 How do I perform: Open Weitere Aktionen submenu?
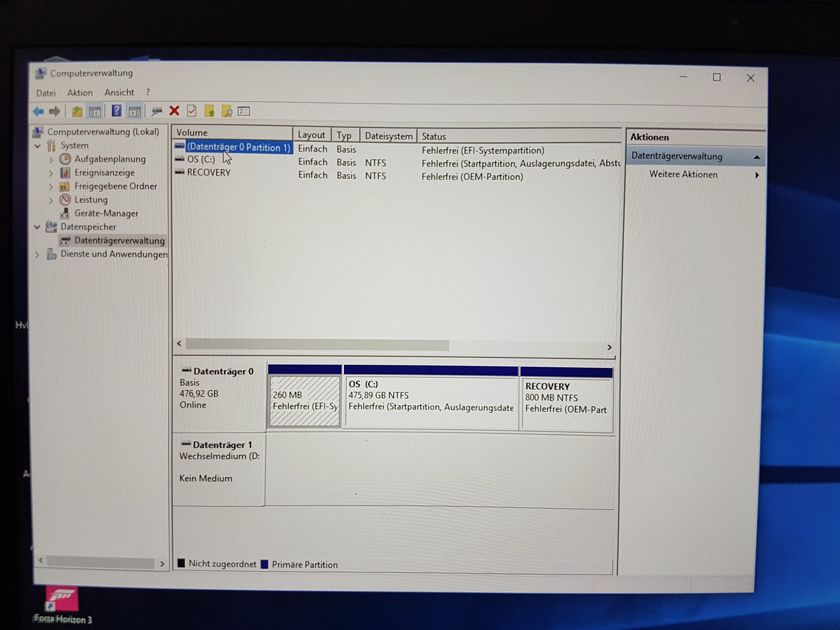[x=684, y=175]
